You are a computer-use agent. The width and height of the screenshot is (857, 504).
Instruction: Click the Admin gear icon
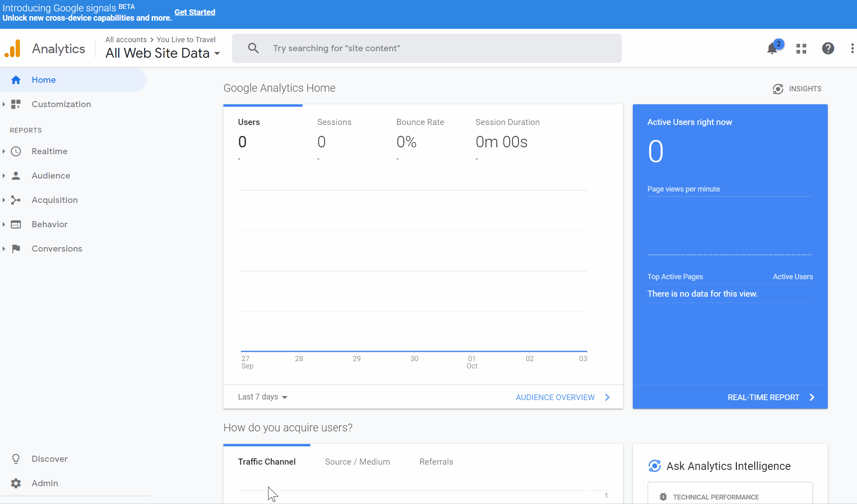coord(16,483)
